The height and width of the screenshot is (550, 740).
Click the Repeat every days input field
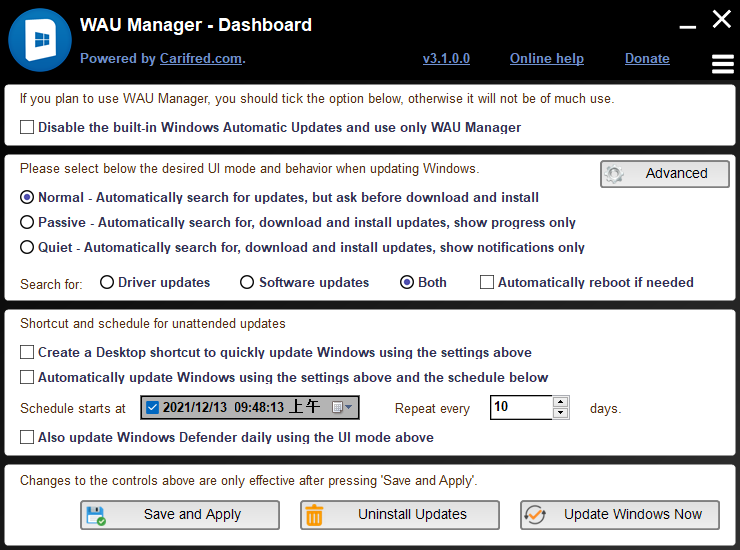[x=520, y=408]
